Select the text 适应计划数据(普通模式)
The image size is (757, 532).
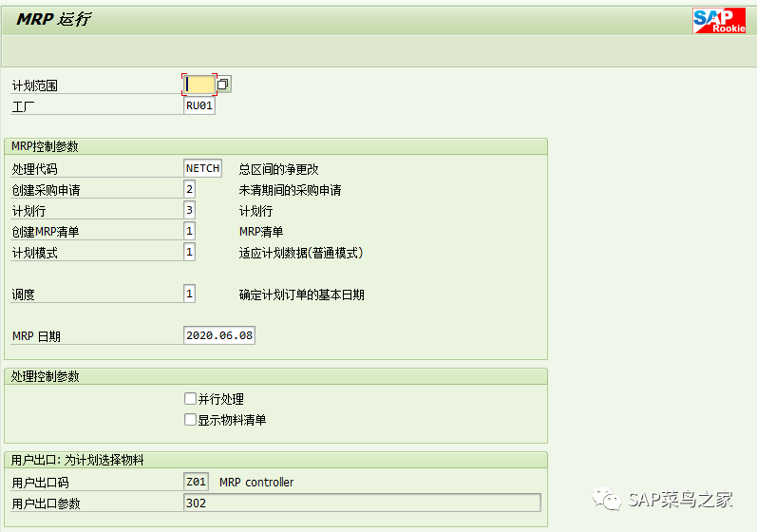(x=301, y=253)
